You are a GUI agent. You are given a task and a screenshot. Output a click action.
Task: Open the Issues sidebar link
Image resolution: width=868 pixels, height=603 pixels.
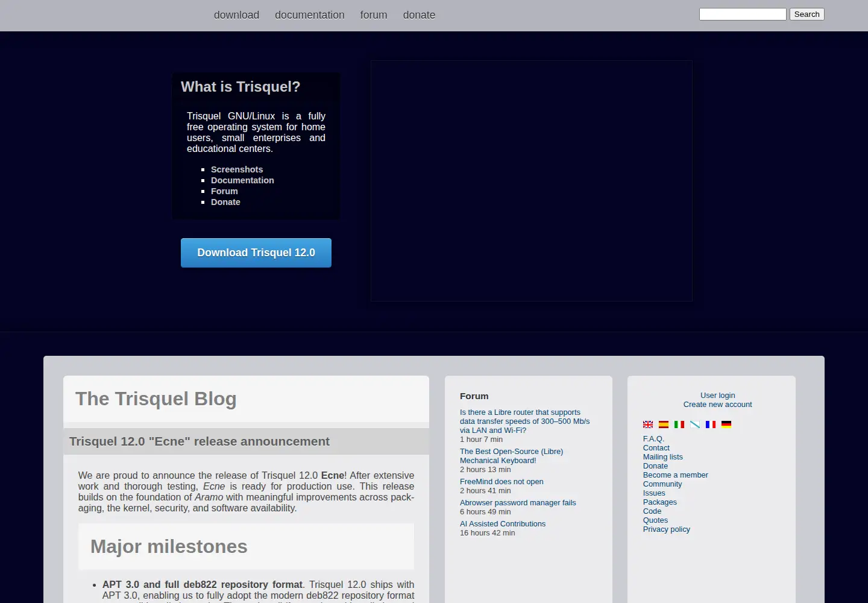[654, 493]
